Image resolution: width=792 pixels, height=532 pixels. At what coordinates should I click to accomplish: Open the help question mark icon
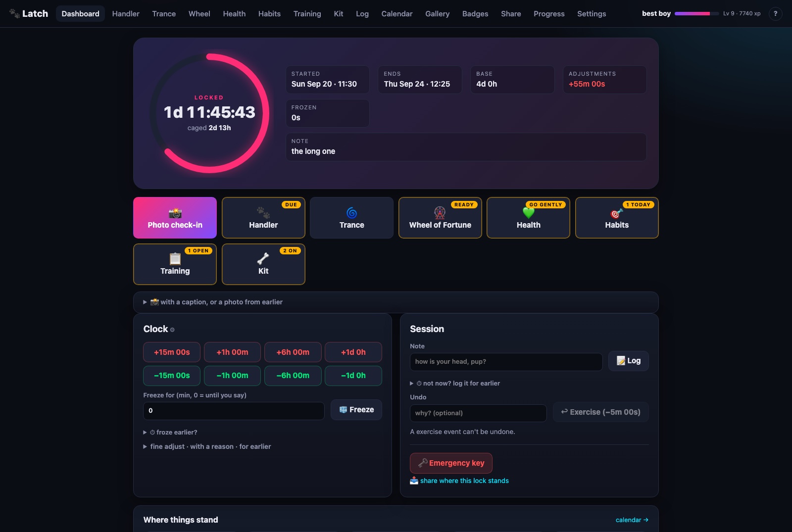coord(775,13)
